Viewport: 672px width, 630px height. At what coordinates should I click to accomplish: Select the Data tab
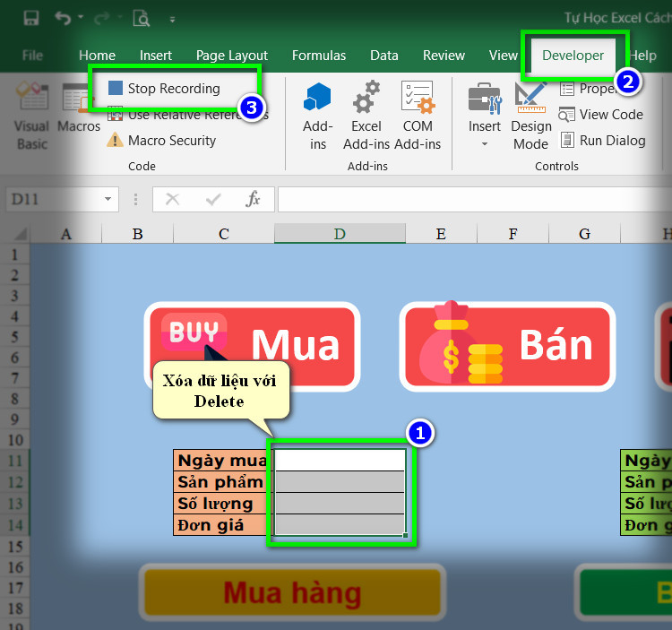pyautogui.click(x=384, y=56)
